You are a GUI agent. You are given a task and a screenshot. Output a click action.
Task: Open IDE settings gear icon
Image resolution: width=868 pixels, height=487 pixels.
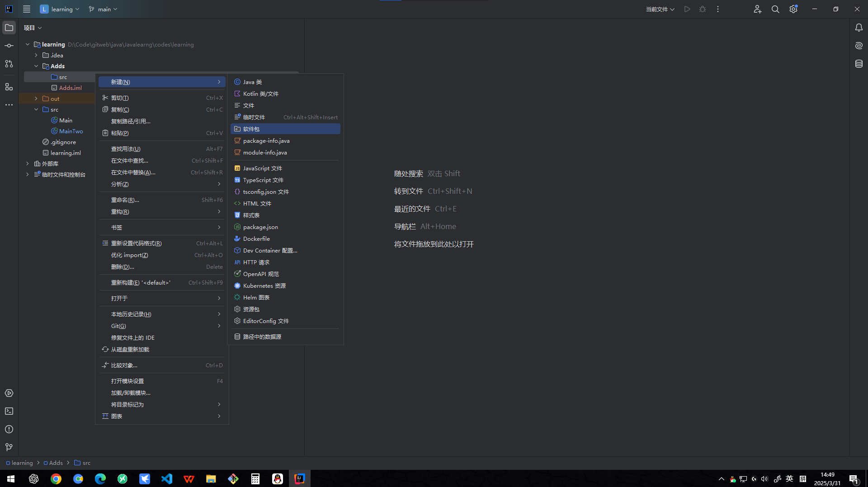[793, 9]
